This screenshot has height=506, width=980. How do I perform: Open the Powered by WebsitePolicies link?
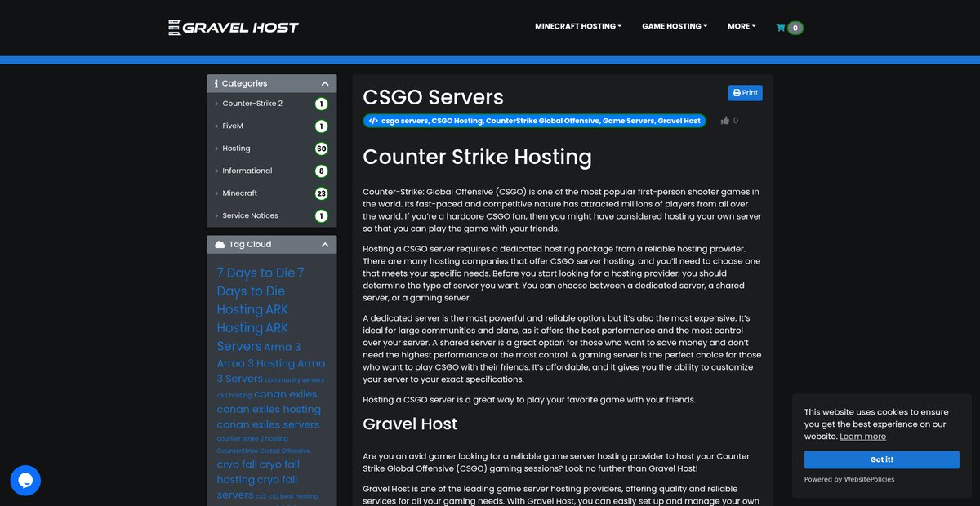pos(849,479)
